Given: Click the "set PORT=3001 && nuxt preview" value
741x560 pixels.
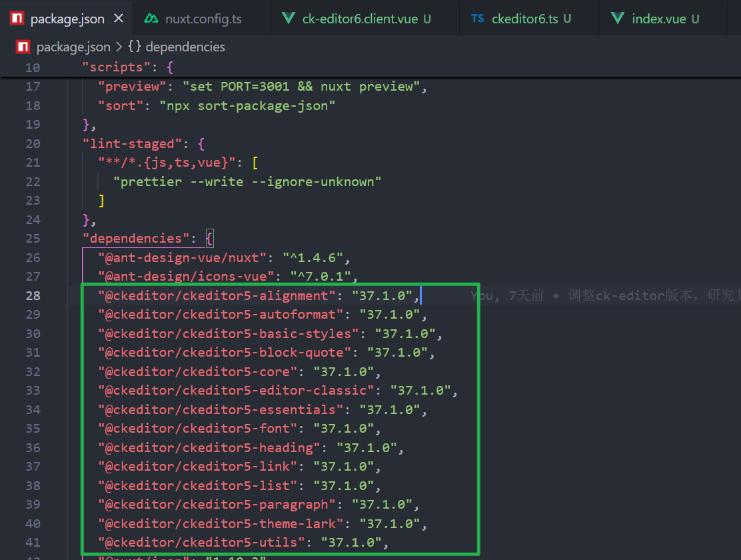Looking at the screenshot, I should point(301,87).
